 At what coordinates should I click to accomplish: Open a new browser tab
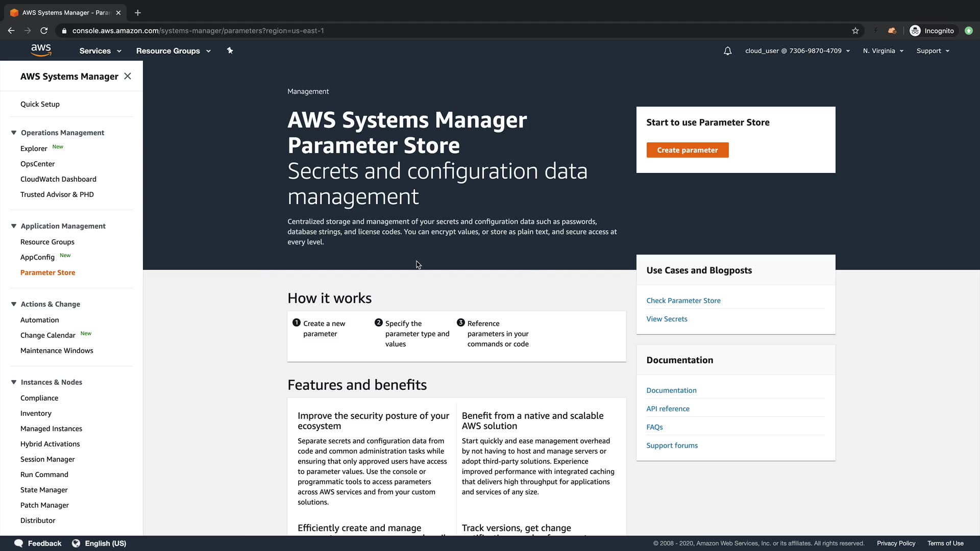click(137, 13)
